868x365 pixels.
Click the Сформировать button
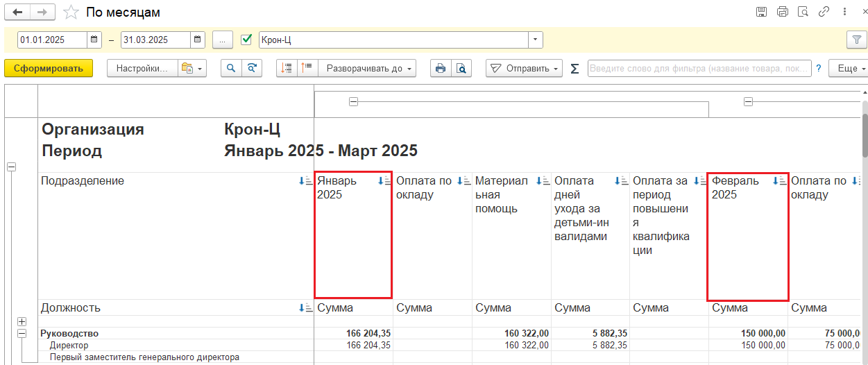[x=49, y=68]
